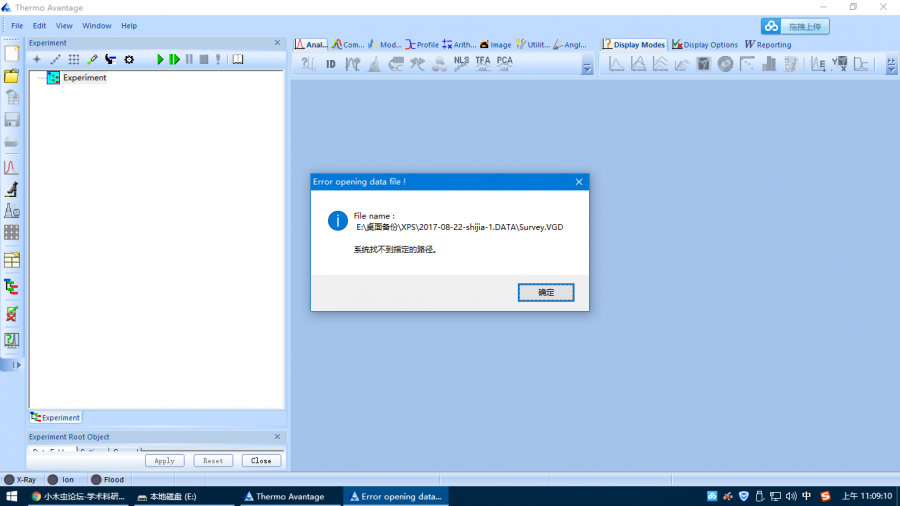Click the open book icon in Experiment toolbar
This screenshot has height=506, width=900.
[x=238, y=59]
